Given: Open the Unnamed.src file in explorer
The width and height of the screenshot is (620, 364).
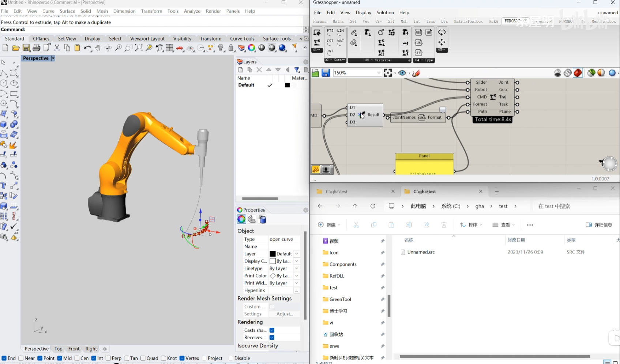Looking at the screenshot, I should click(421, 252).
